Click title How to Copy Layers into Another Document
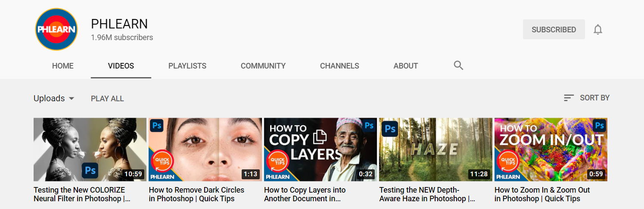The height and width of the screenshot is (209, 644). (305, 194)
